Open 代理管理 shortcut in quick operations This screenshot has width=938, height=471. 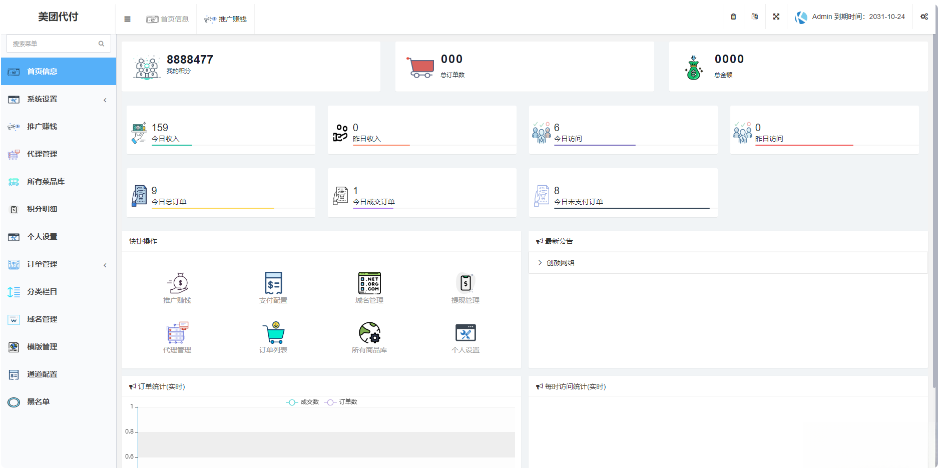(x=176, y=335)
